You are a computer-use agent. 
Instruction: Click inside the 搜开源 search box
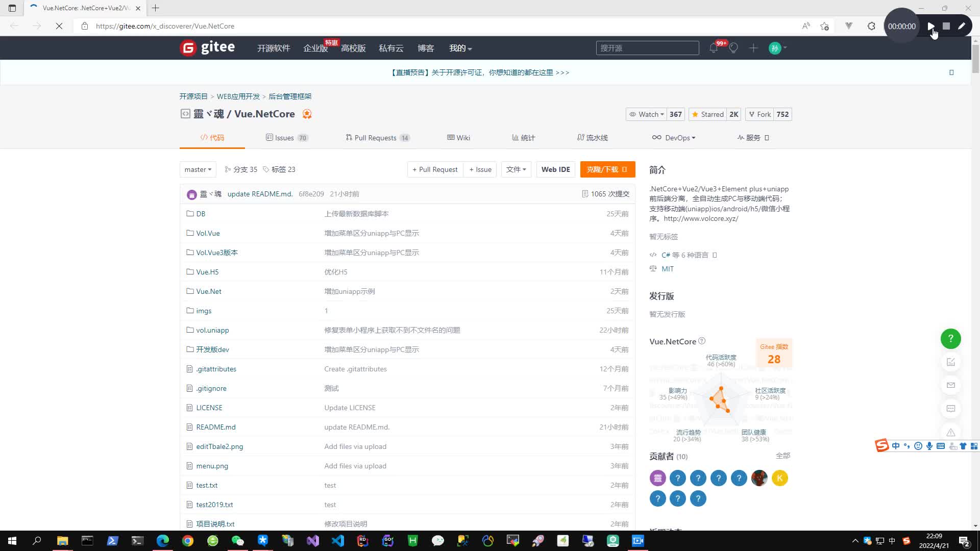pos(647,48)
